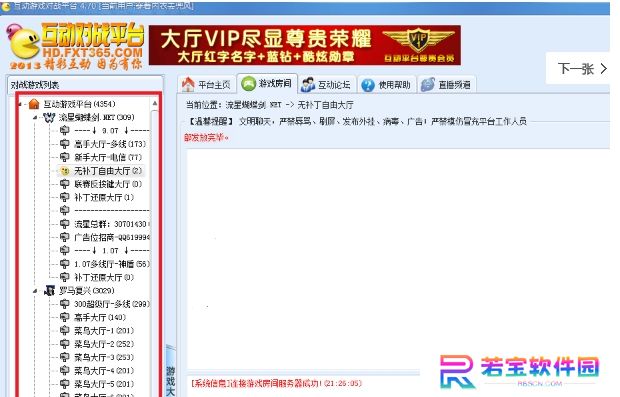Switch to the 直播频道 tab
Screen dimensions: 620x397
point(446,85)
